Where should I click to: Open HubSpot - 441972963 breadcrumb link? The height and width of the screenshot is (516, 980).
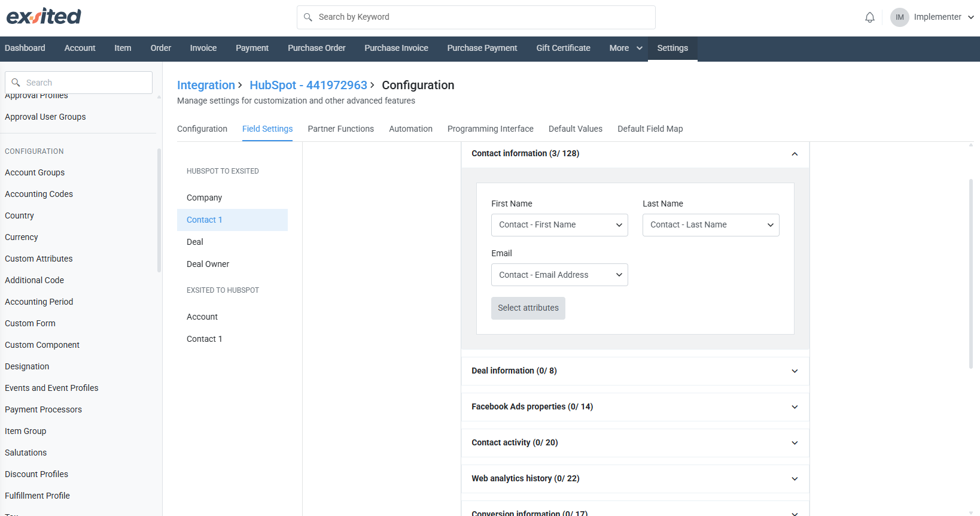pos(308,85)
